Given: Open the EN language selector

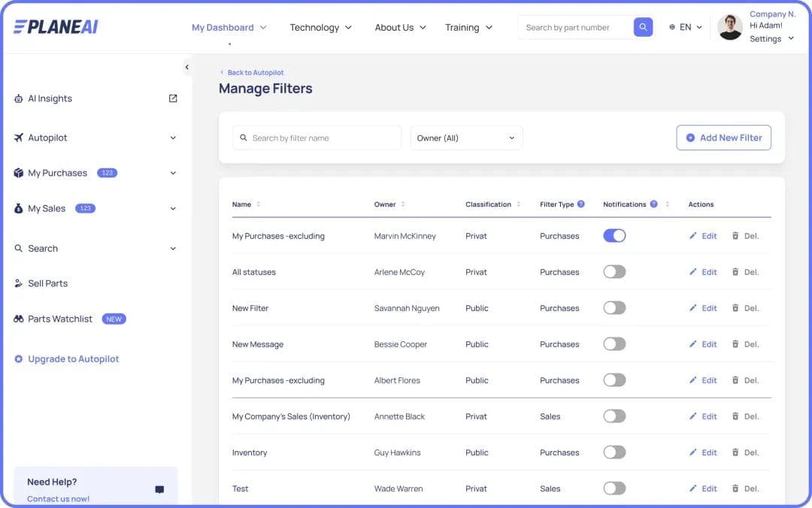Looking at the screenshot, I should [x=686, y=27].
